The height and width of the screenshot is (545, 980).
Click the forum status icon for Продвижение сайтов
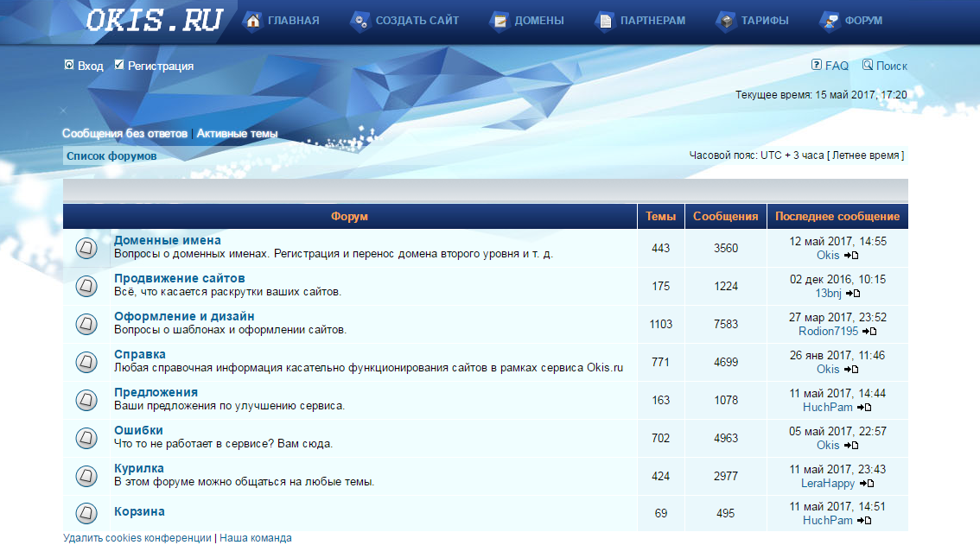coord(86,286)
